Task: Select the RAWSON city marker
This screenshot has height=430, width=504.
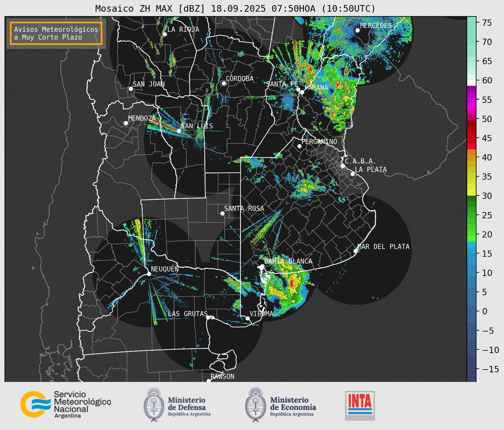Action: 209,381
